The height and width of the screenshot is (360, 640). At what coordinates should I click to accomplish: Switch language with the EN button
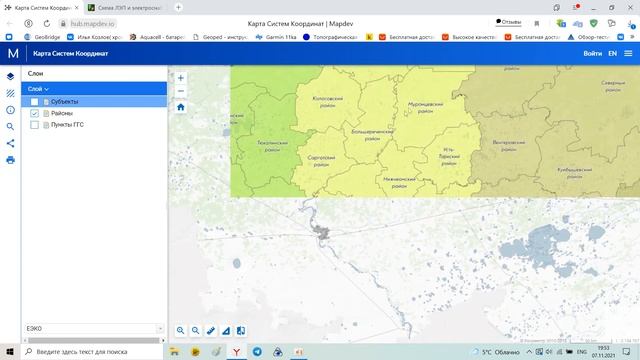612,53
